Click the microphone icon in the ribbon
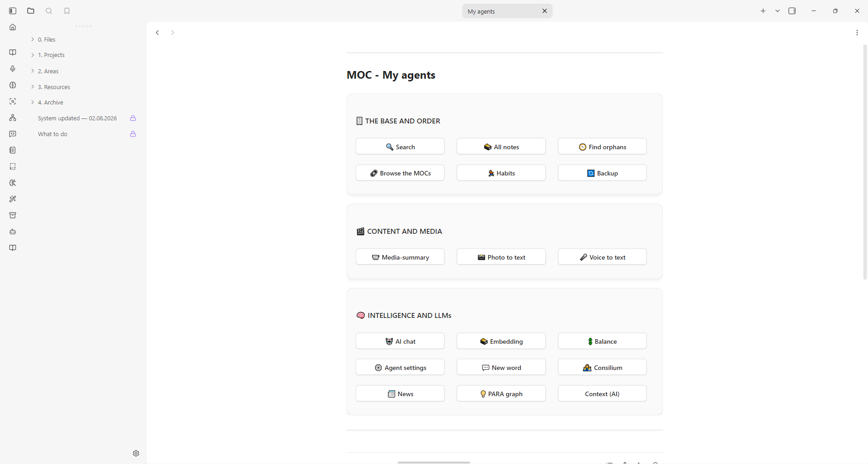This screenshot has width=868, height=464. pos(13,69)
